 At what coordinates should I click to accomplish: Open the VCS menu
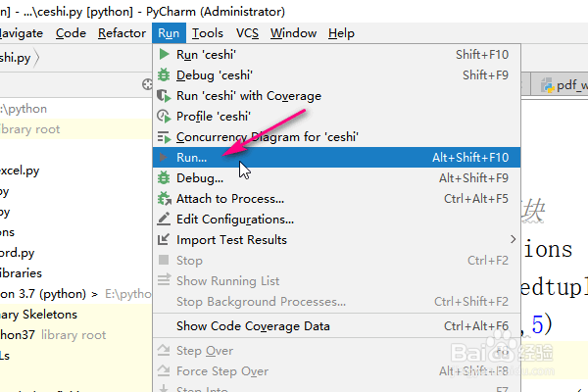(245, 33)
